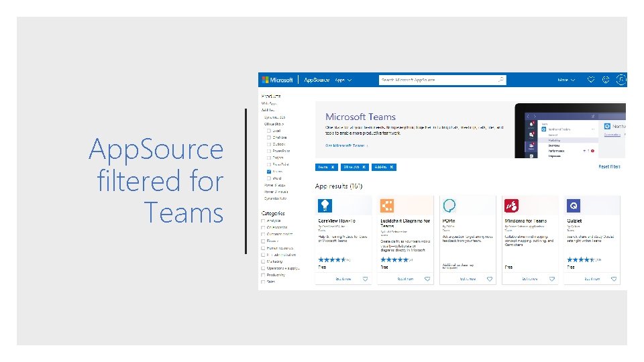This screenshot has height=362, width=644.
Task: Click the Quizlet star rating
Action: [581, 259]
